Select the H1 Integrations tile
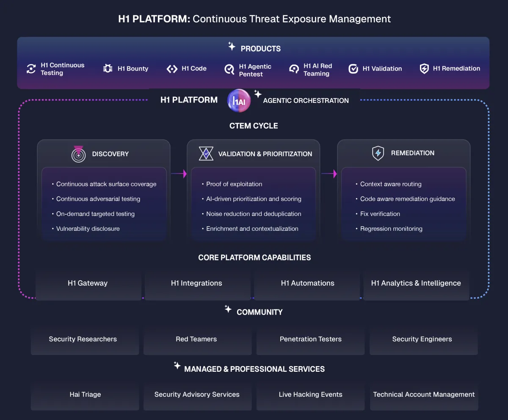The width and height of the screenshot is (508, 420). (196, 283)
